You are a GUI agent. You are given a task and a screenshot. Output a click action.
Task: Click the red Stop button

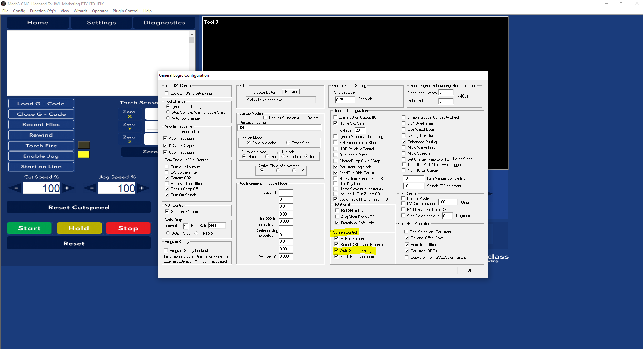coord(128,228)
